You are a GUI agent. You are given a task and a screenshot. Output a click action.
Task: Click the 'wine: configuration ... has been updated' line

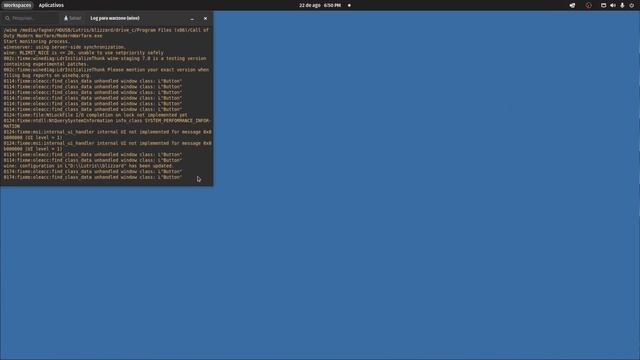point(89,166)
